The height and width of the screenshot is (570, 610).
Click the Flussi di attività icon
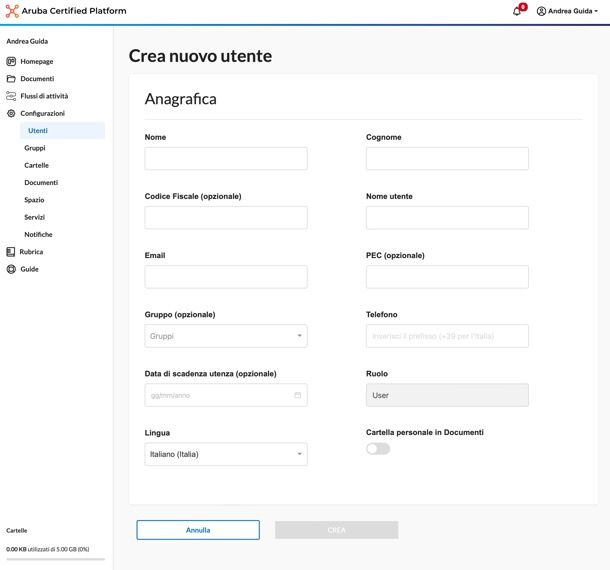pyautogui.click(x=11, y=96)
